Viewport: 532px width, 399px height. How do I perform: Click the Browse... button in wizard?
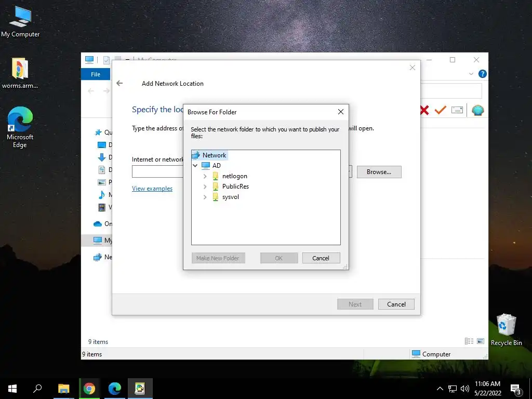click(379, 172)
